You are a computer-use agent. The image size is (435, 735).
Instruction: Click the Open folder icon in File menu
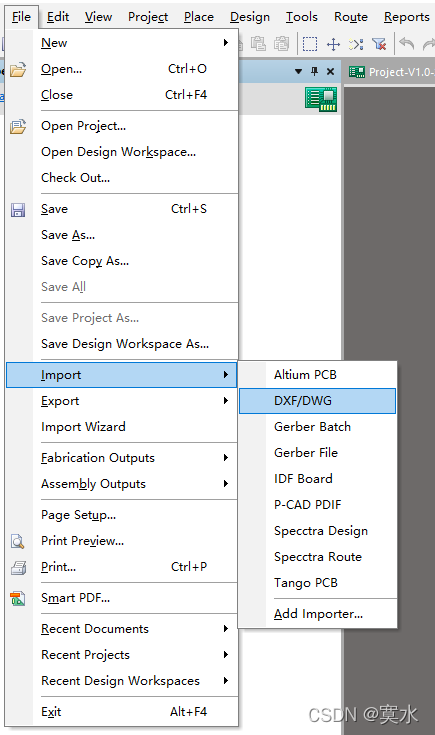tap(18, 70)
